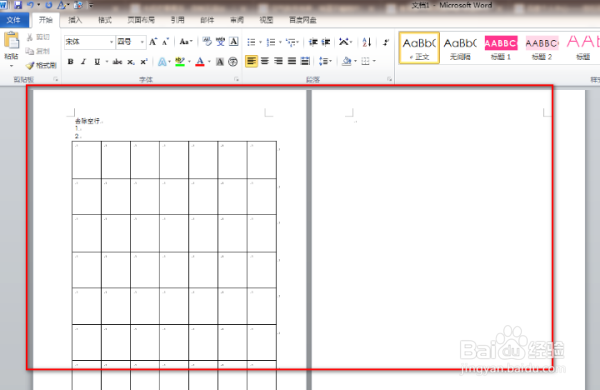Apply the 标题 1 heading style
Screen dimensions: 600x390
[501, 48]
